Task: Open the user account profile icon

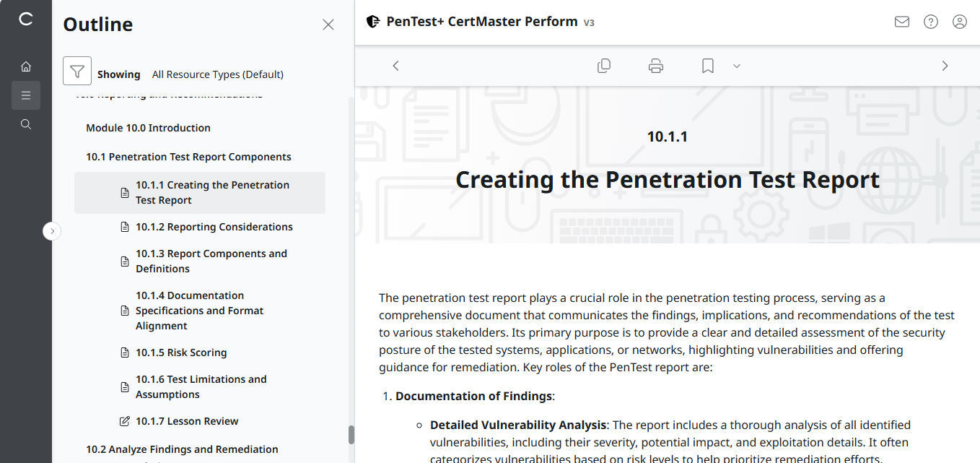Action: click(959, 22)
